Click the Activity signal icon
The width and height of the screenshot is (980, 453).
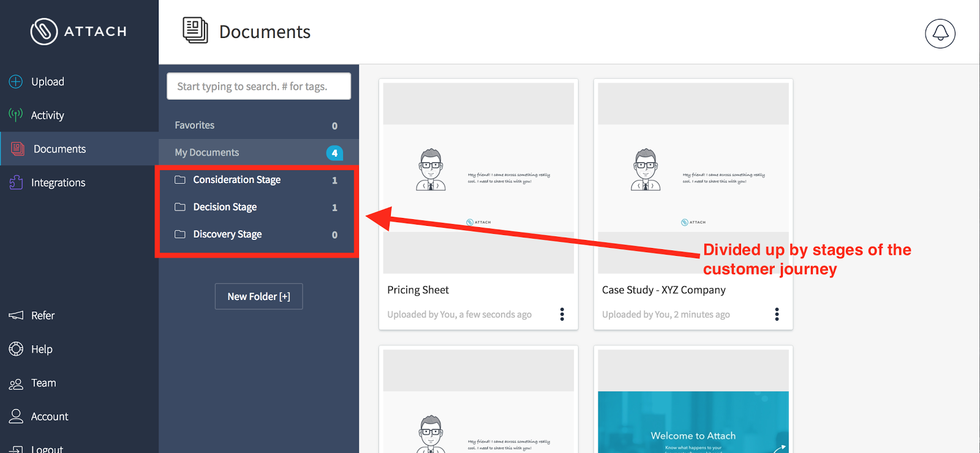click(x=16, y=114)
